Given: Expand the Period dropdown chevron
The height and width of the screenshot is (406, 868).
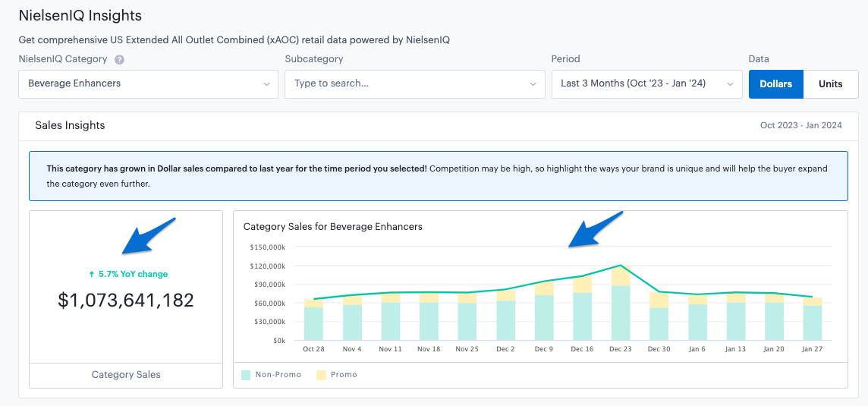Looking at the screenshot, I should coord(730,84).
